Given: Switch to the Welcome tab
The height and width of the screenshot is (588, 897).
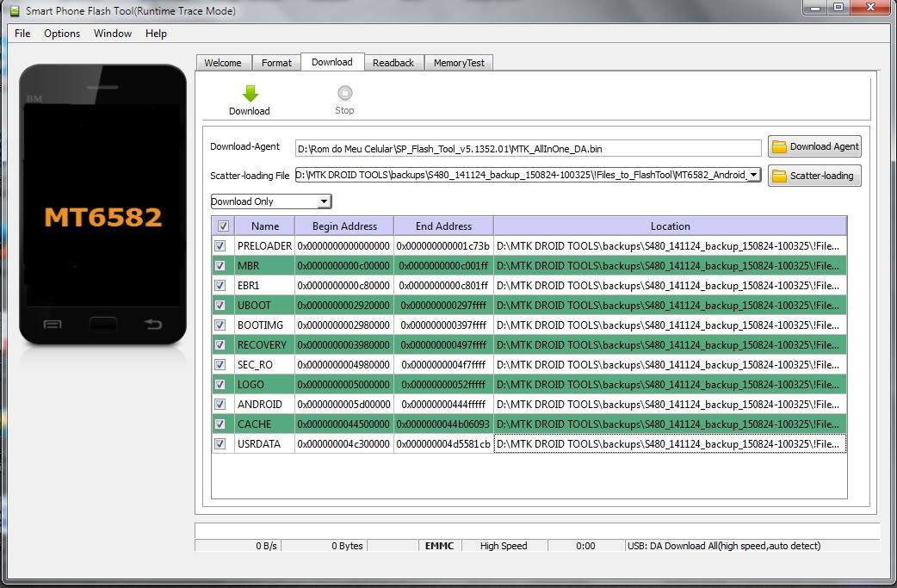Looking at the screenshot, I should (223, 63).
